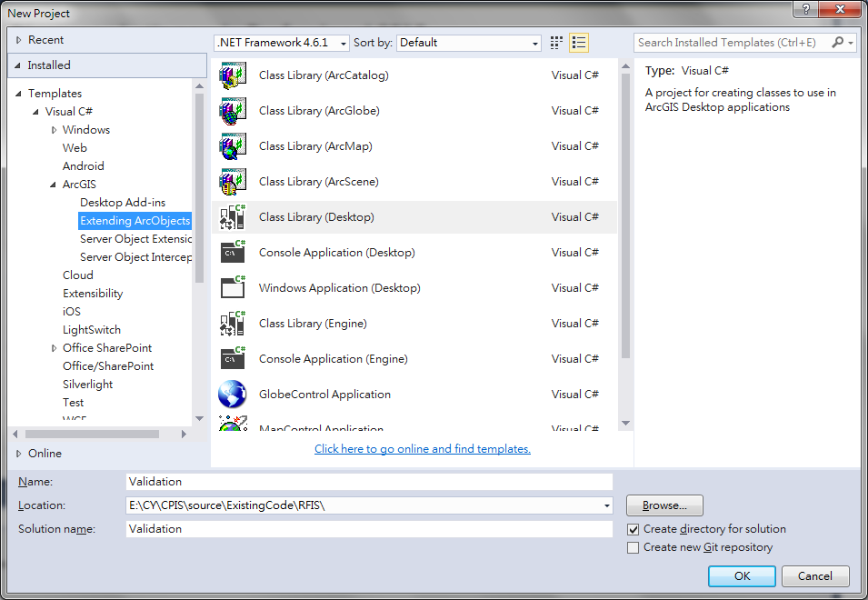Uncheck Create directory for solution

[634, 529]
